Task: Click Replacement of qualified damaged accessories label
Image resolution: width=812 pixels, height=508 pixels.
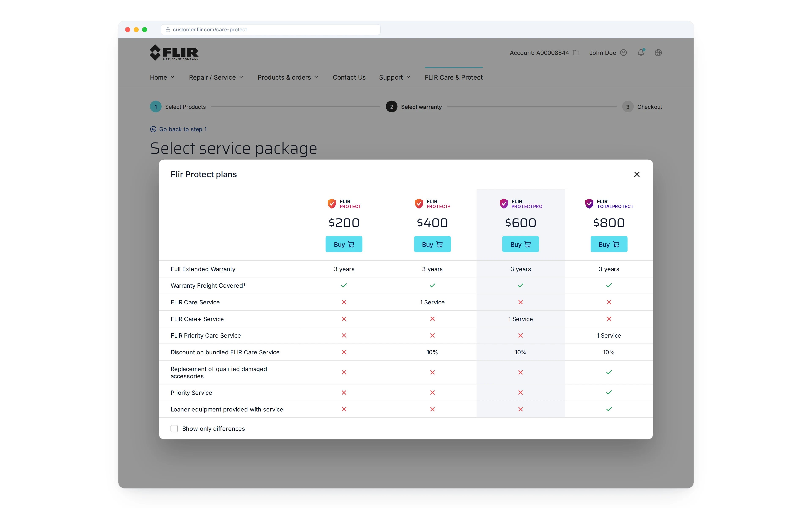Action: click(219, 372)
